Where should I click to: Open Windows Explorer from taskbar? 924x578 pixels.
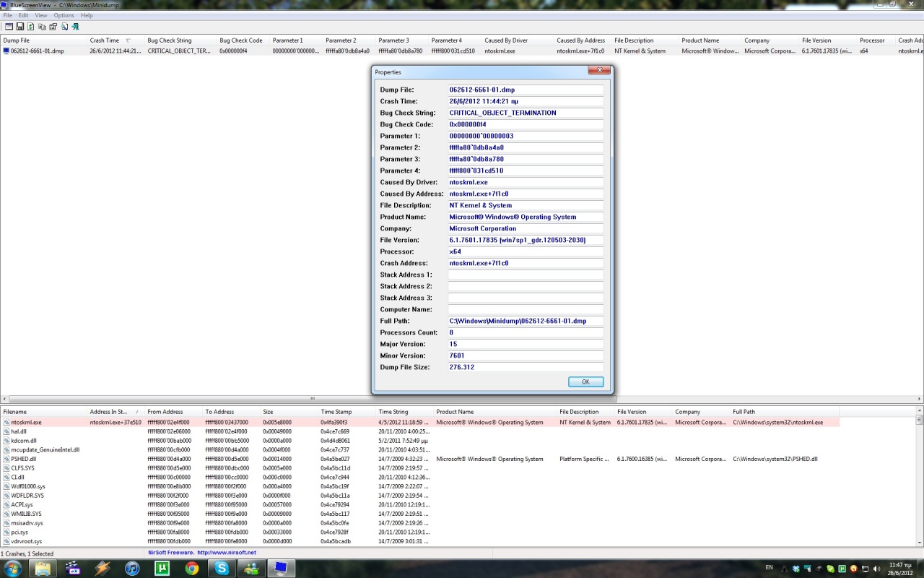(x=43, y=568)
